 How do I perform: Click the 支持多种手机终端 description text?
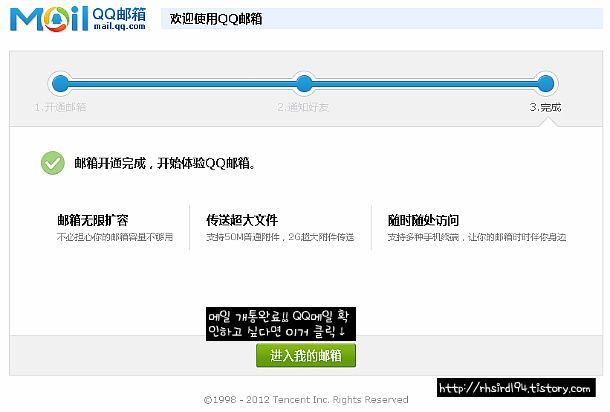[477, 237]
